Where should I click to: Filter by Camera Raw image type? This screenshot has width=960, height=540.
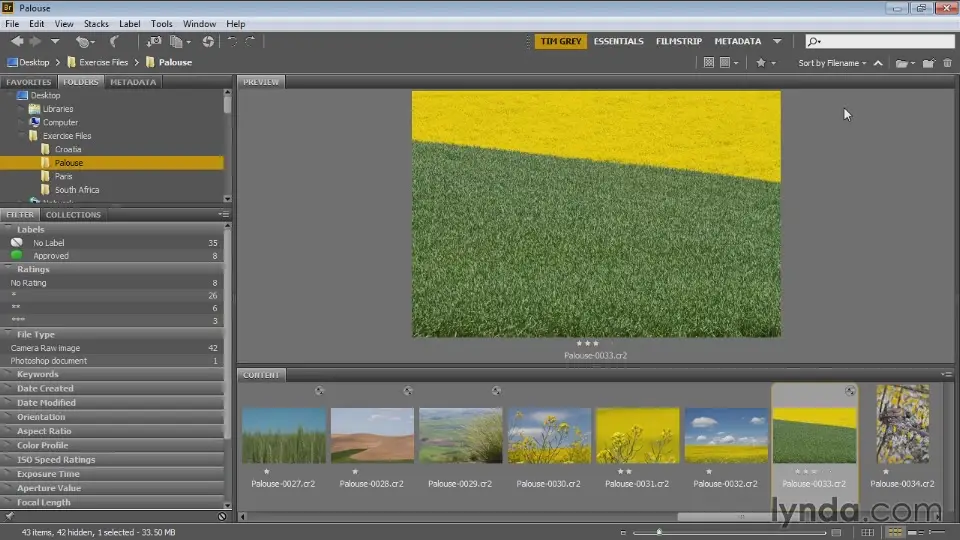[45, 348]
